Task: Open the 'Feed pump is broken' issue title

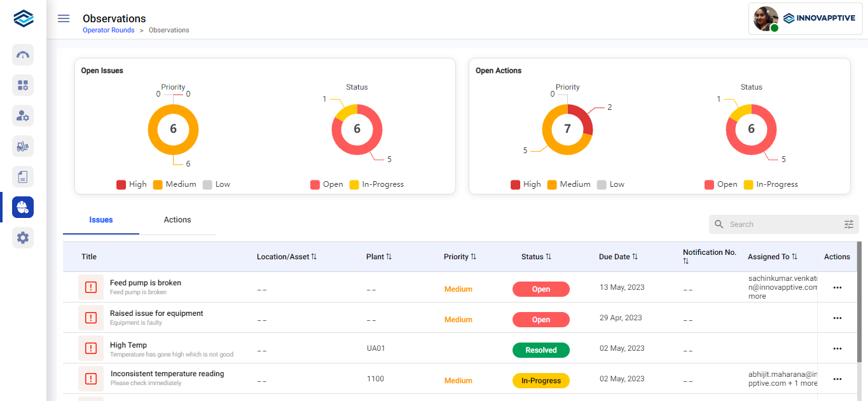Action: (146, 283)
